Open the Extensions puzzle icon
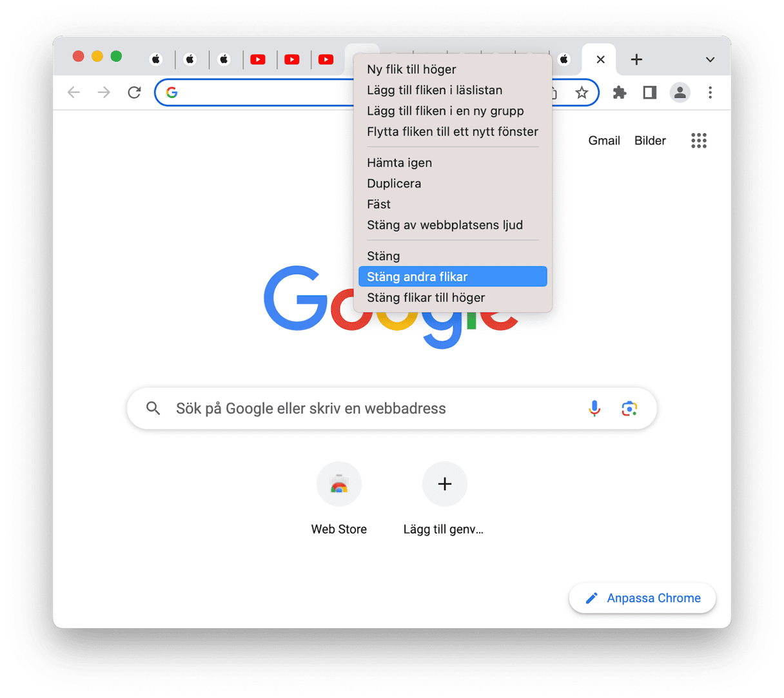Image resolution: width=784 pixels, height=698 pixels. coord(620,93)
